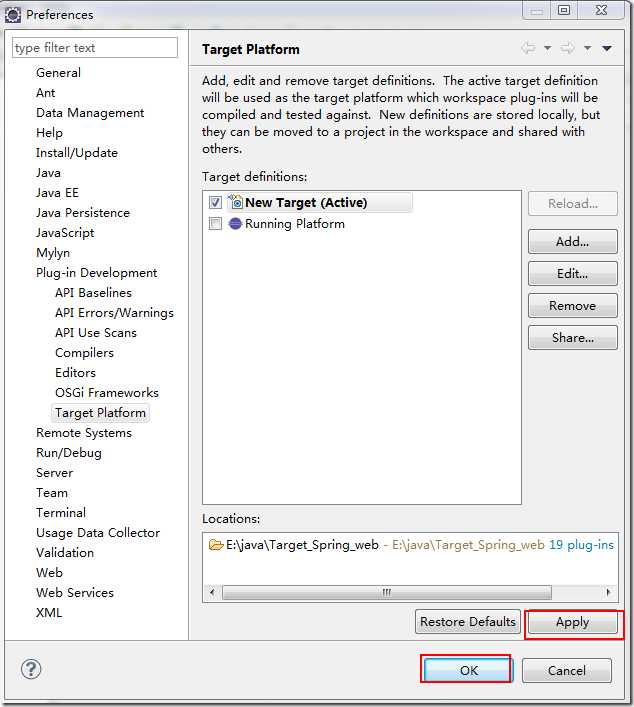Click the back navigation arrow icon
The image size is (634, 707).
point(528,48)
